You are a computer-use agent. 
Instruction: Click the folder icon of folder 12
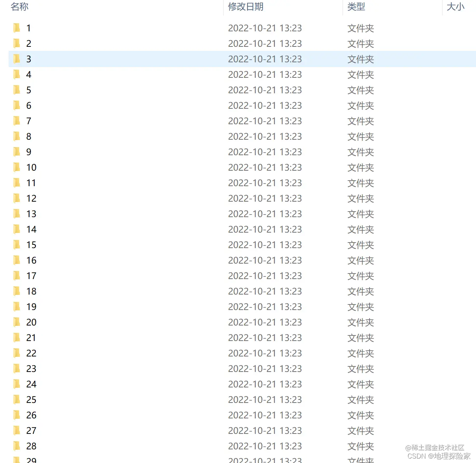[x=17, y=198]
